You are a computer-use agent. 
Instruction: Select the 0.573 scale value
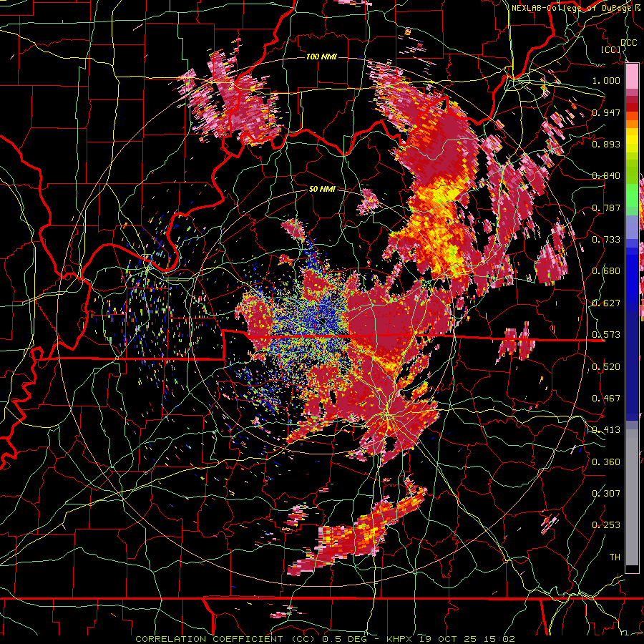click(x=606, y=335)
